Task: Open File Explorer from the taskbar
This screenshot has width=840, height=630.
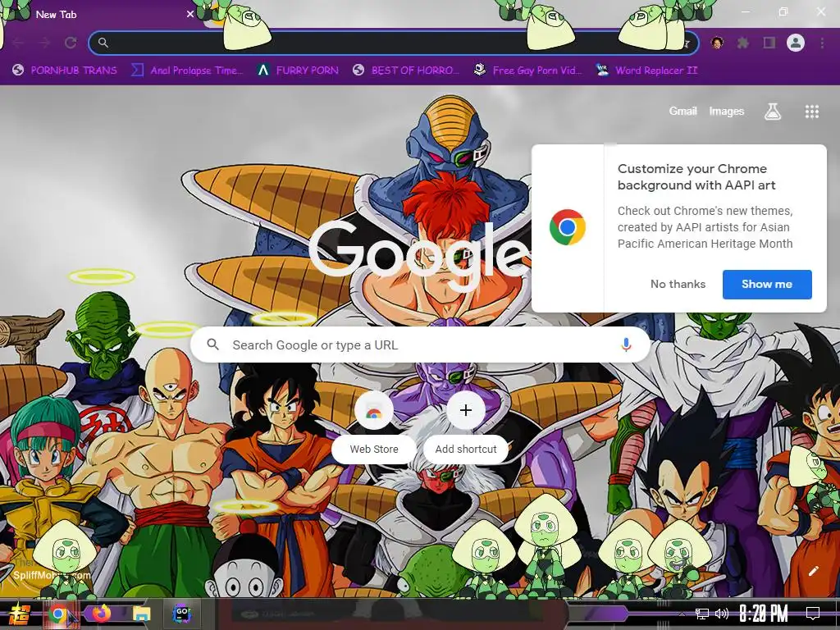Action: [141, 614]
